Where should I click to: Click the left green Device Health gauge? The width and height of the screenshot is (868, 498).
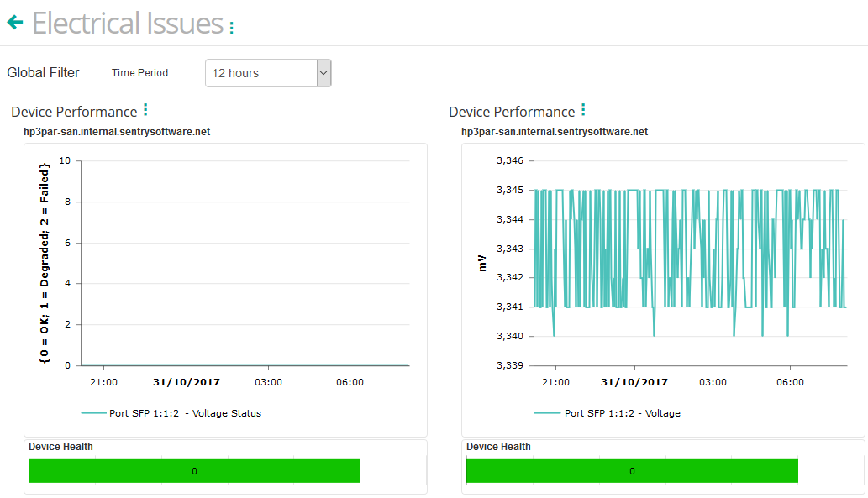(194, 471)
